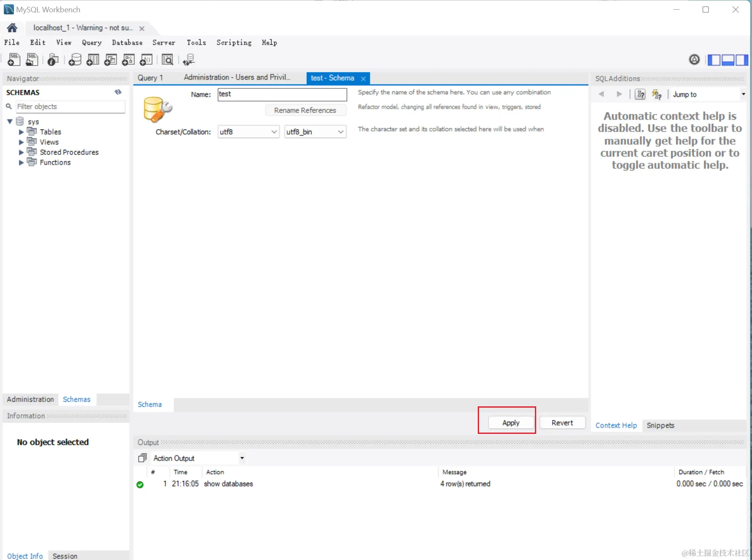Expand the Functions node

(21, 163)
